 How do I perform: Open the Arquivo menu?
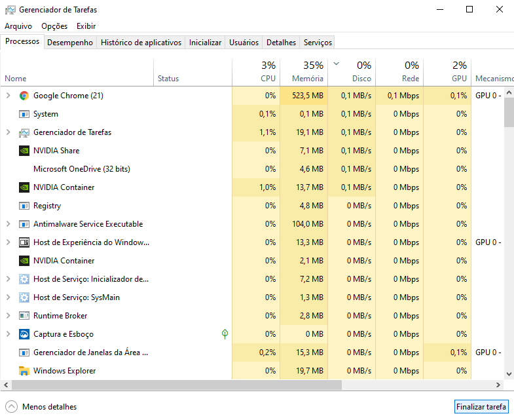tap(18, 26)
